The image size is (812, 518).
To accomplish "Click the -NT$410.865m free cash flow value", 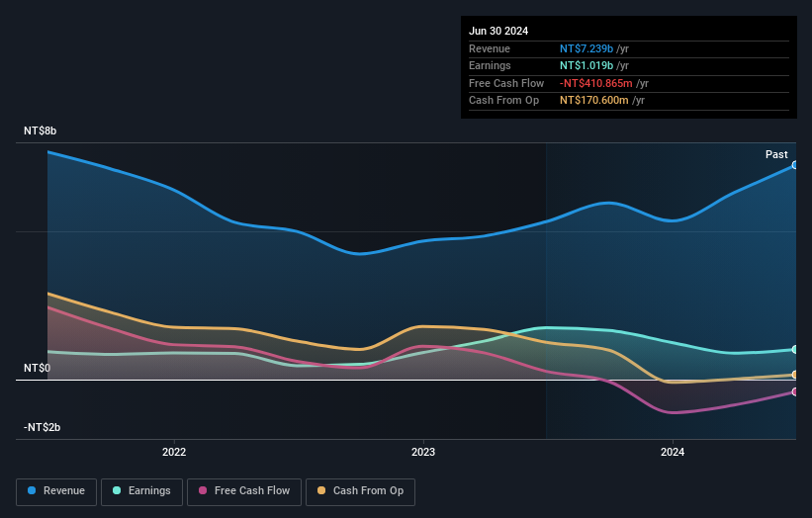I will coord(596,83).
